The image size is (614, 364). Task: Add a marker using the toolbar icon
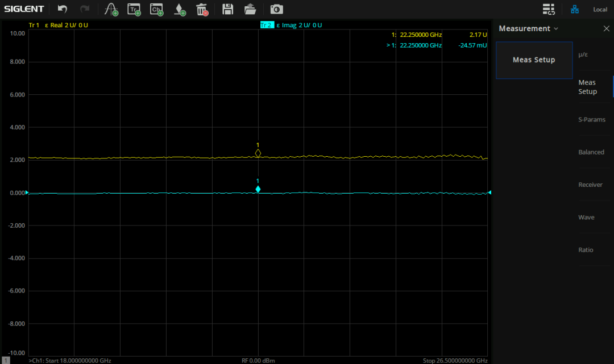[180, 9]
